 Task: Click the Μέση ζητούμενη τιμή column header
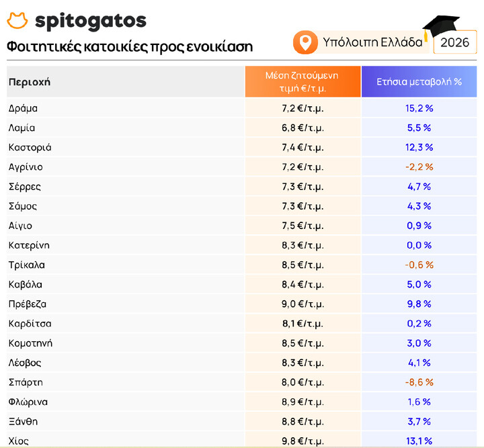[302, 82]
